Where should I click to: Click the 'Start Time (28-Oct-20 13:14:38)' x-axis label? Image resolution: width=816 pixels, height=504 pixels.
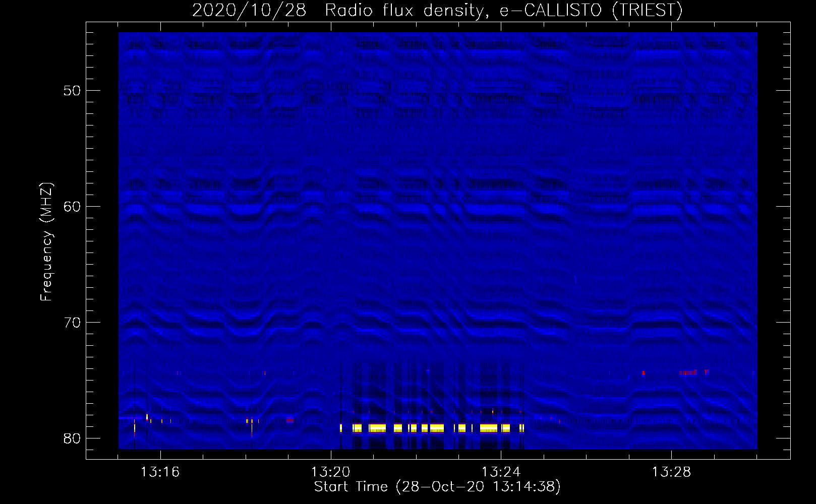pos(437,487)
